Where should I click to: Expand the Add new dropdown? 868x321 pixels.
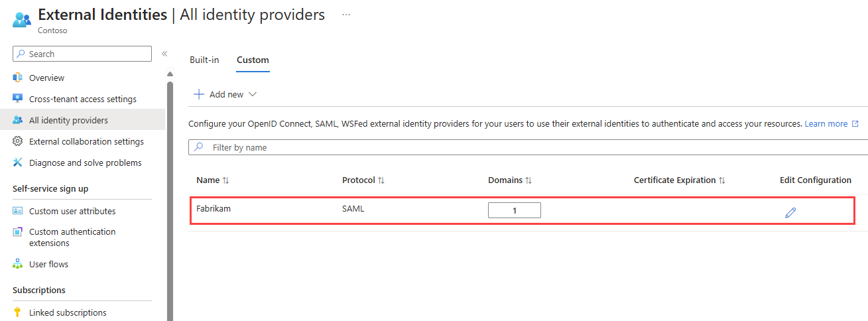pyautogui.click(x=225, y=94)
